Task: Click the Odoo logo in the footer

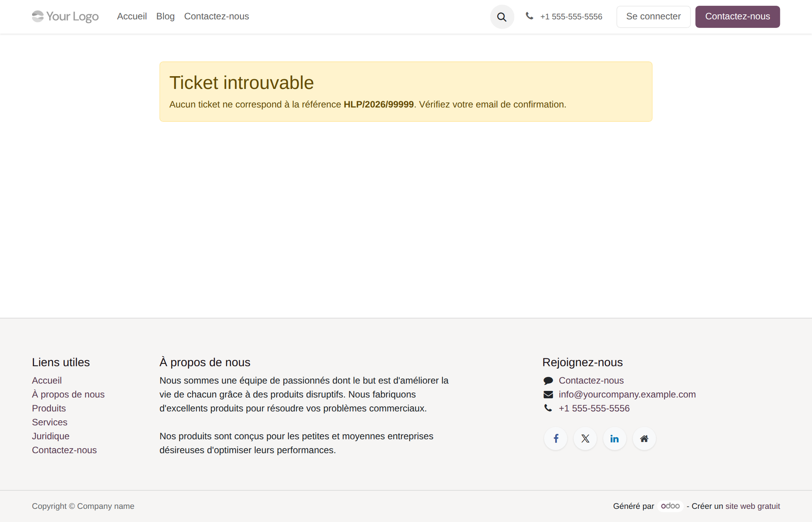Action: 671,506
